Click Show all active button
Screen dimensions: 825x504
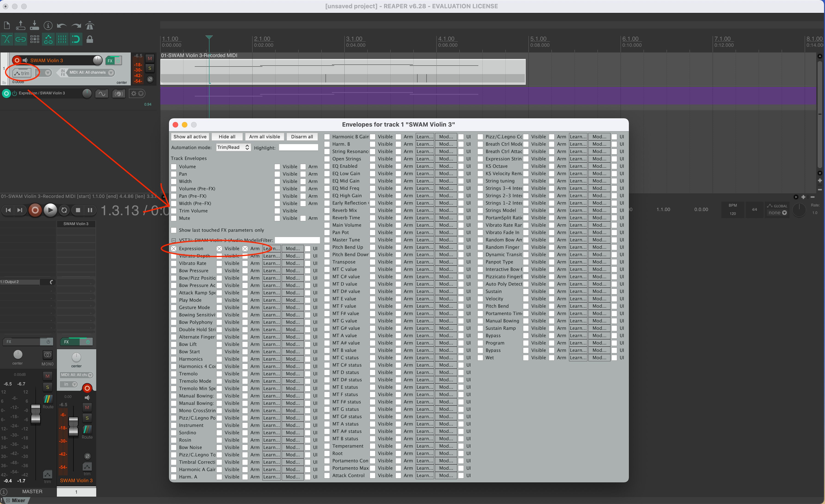(x=190, y=136)
